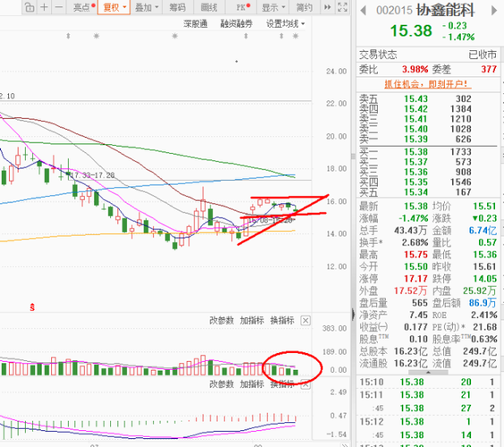Screen dimensions: 504x447
Task: Toggle the 简约 simple mode
Action: [304, 7]
